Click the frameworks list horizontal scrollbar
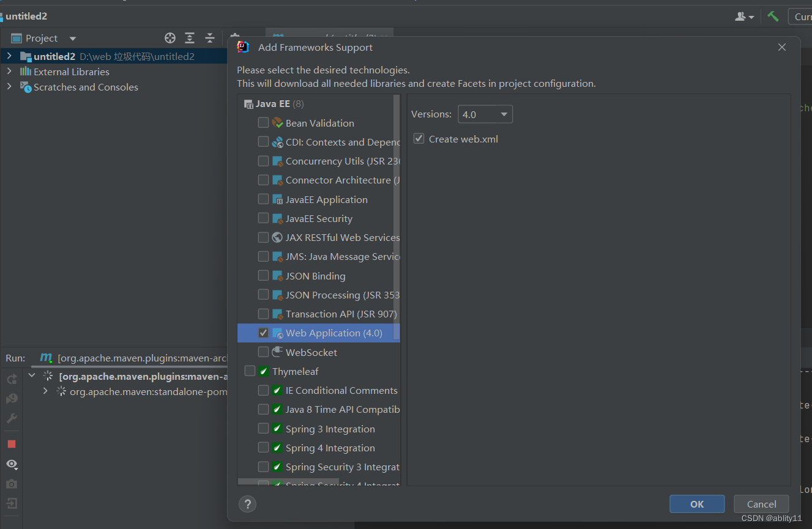This screenshot has height=529, width=812. pyautogui.click(x=288, y=482)
